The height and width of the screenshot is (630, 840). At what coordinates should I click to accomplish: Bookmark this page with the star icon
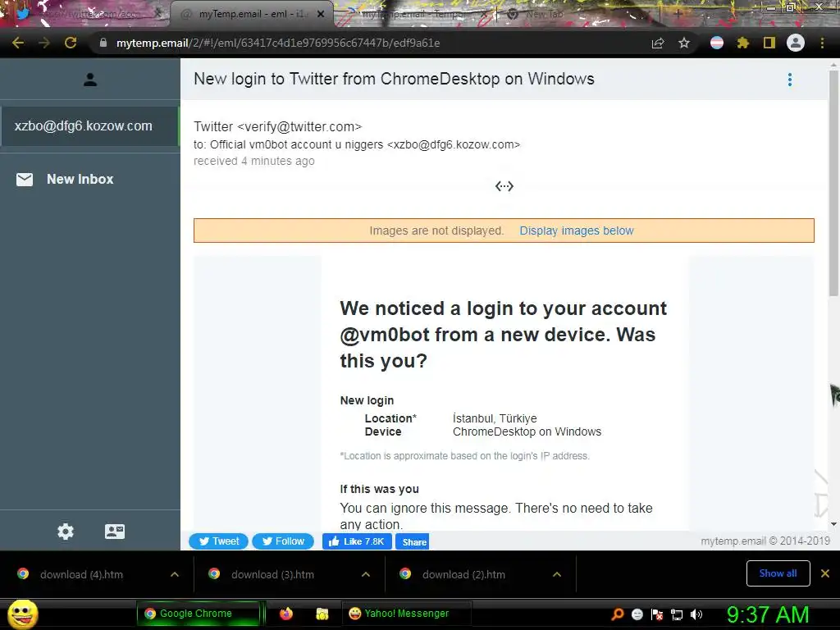click(683, 43)
